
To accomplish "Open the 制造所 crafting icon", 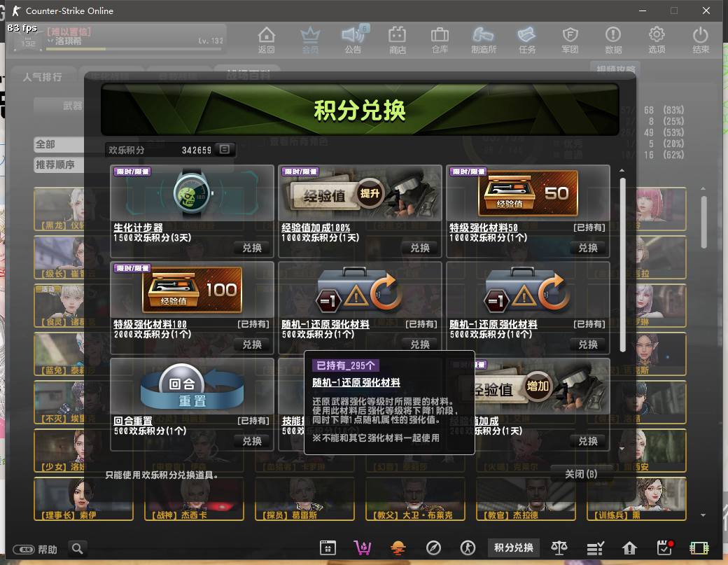I will point(483,40).
